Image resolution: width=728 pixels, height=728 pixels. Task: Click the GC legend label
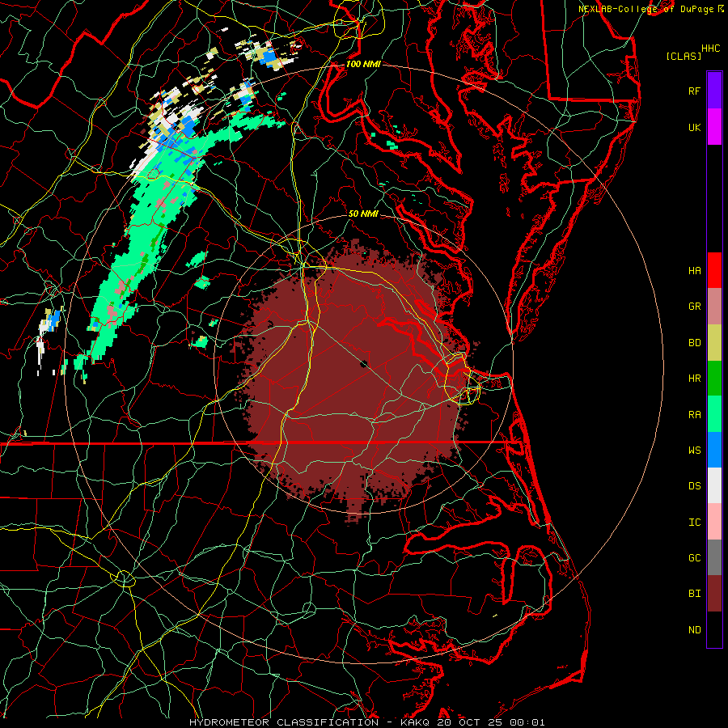(694, 558)
